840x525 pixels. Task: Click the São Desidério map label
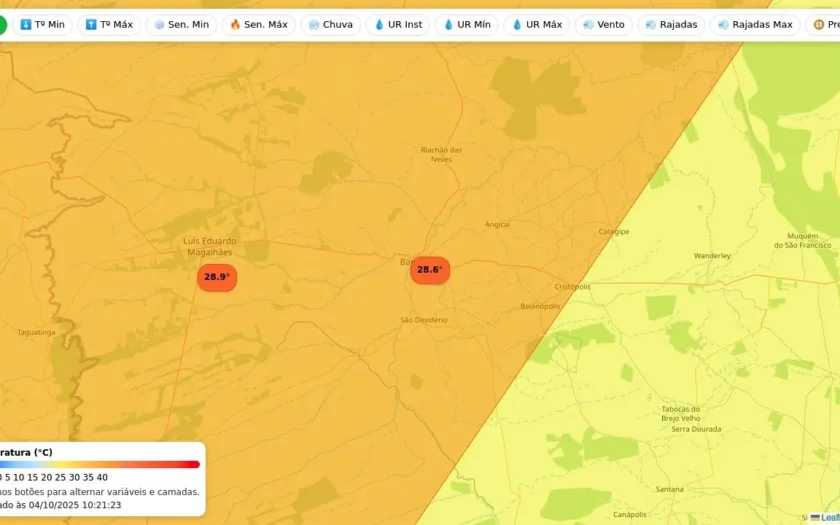pos(424,320)
